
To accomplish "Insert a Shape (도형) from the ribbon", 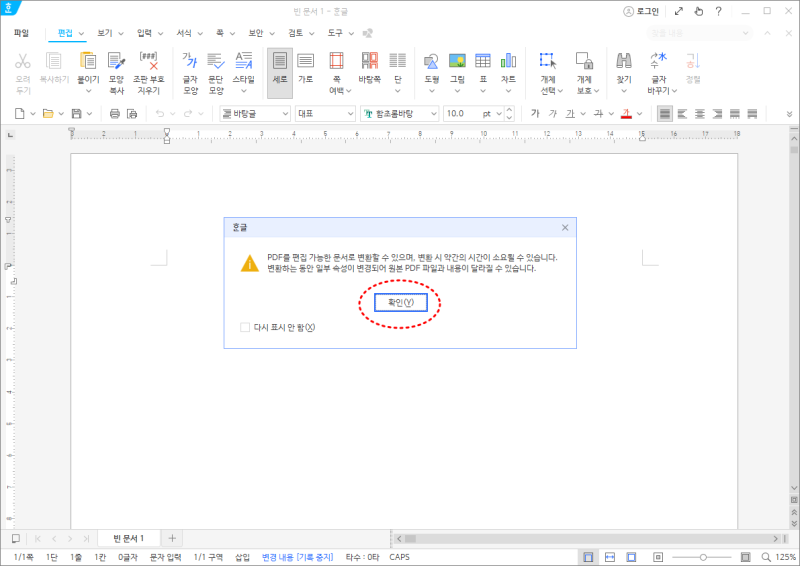I will (x=432, y=61).
